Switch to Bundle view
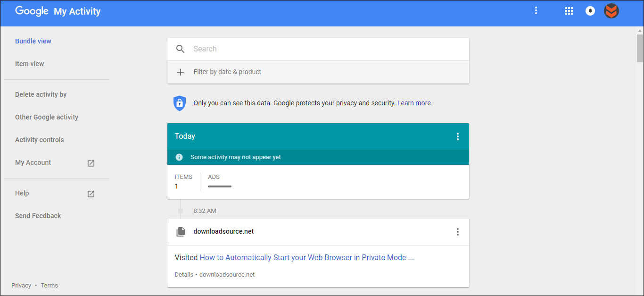This screenshot has width=644, height=296. 33,41
